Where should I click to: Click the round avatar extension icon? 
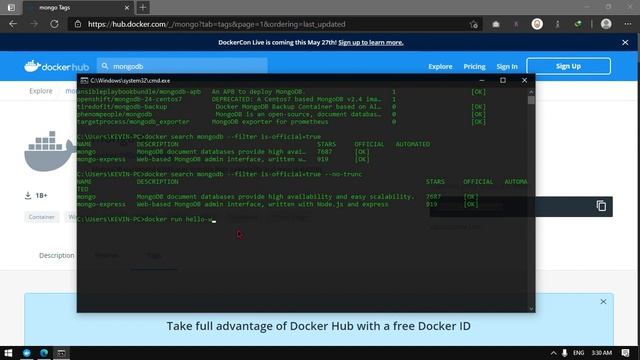point(537,24)
